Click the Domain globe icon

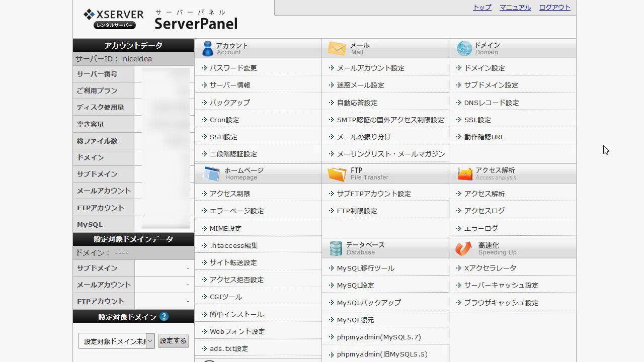[464, 49]
